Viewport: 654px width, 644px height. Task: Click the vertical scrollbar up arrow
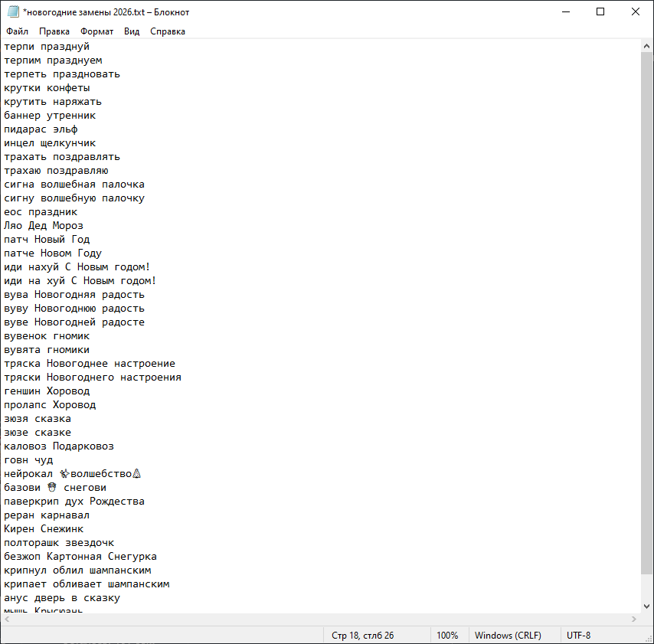tap(646, 46)
